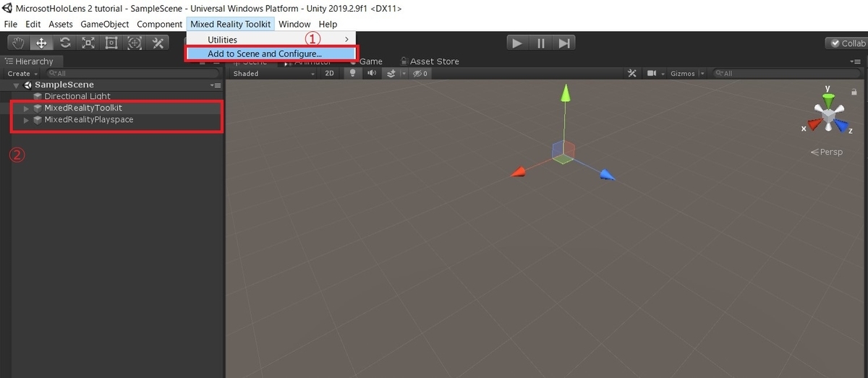This screenshot has width=868, height=378.
Task: Click the Scene view search field
Action: (x=788, y=74)
